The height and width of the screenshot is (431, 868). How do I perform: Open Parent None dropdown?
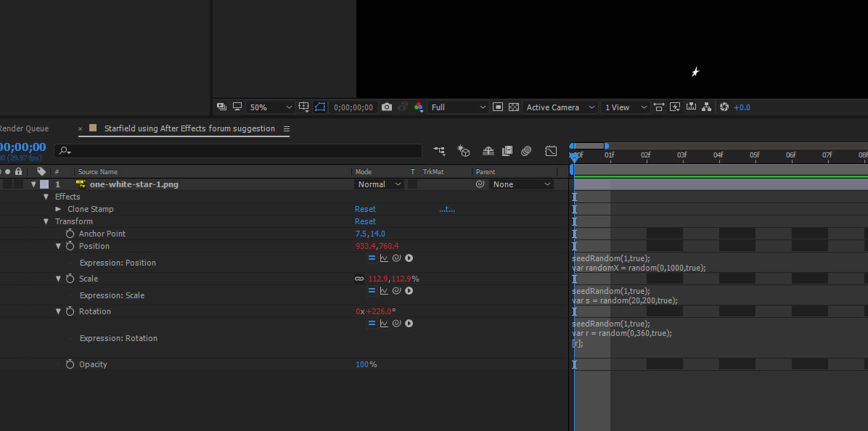tap(521, 184)
